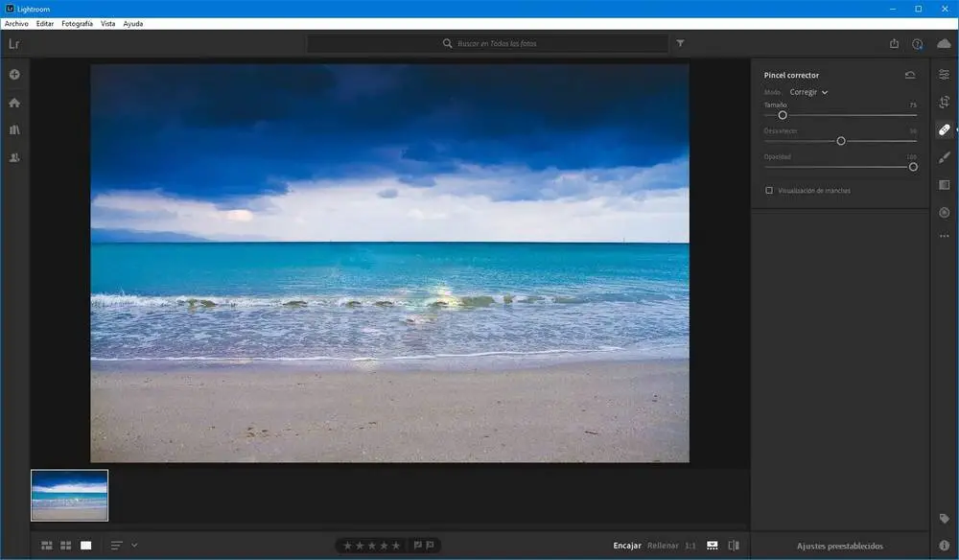Click the Add Photos plus icon

tap(14, 75)
